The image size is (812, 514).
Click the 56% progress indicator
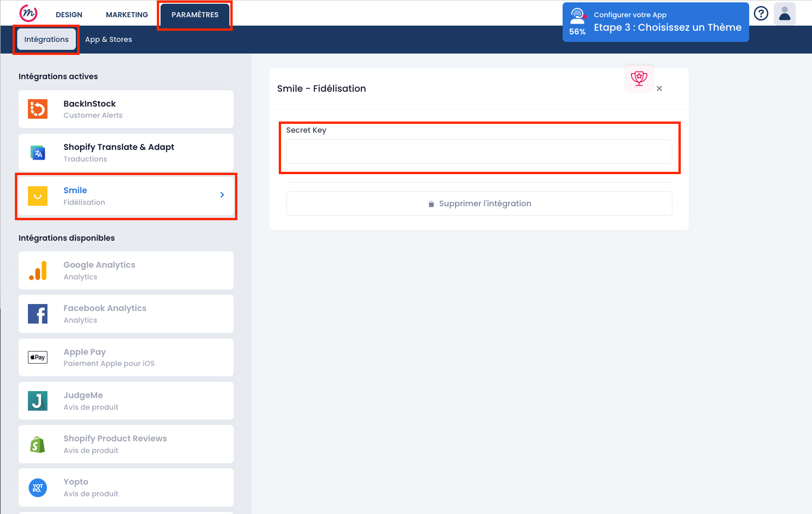(577, 32)
